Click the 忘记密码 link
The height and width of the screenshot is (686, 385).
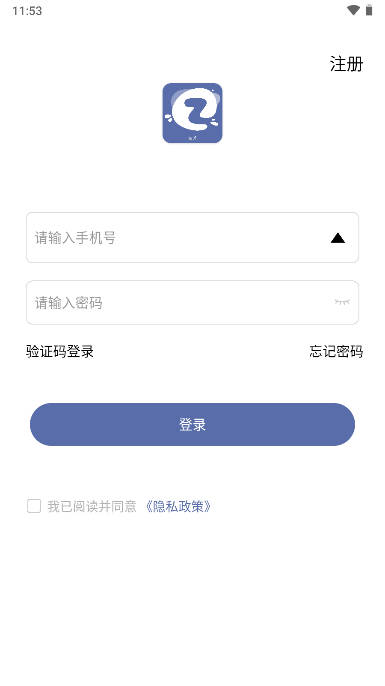(x=336, y=351)
